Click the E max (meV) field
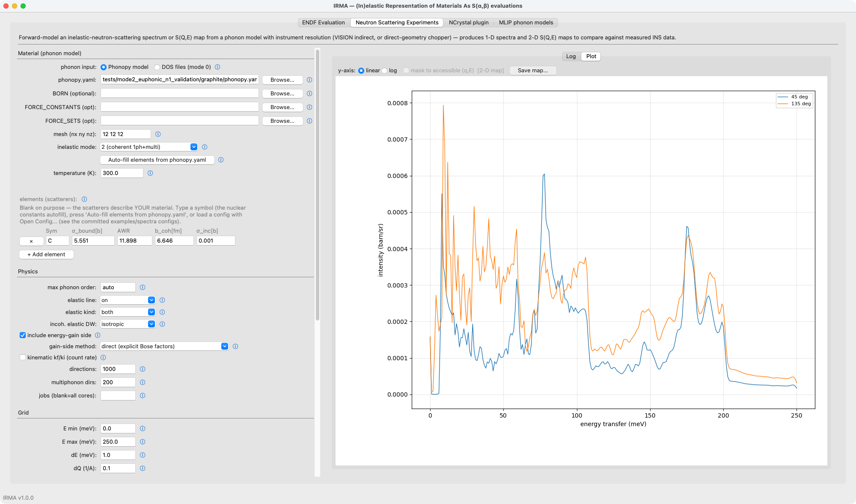The width and height of the screenshot is (856, 504). (x=118, y=442)
